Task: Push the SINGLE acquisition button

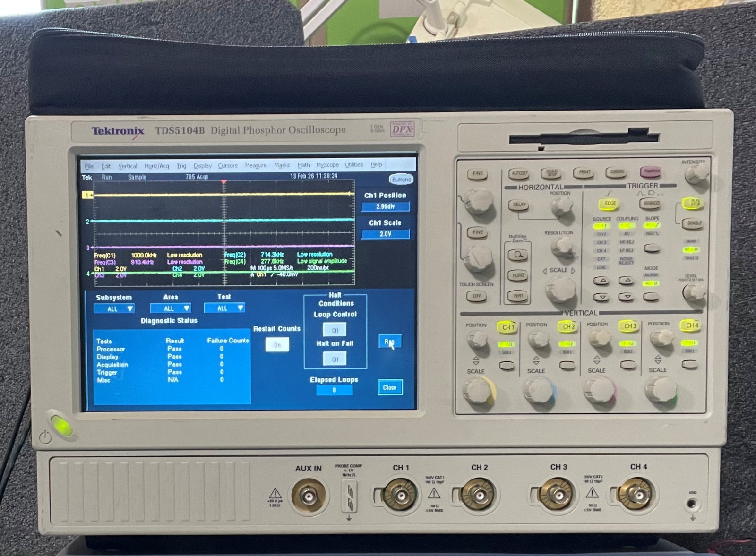Action: 694,223
